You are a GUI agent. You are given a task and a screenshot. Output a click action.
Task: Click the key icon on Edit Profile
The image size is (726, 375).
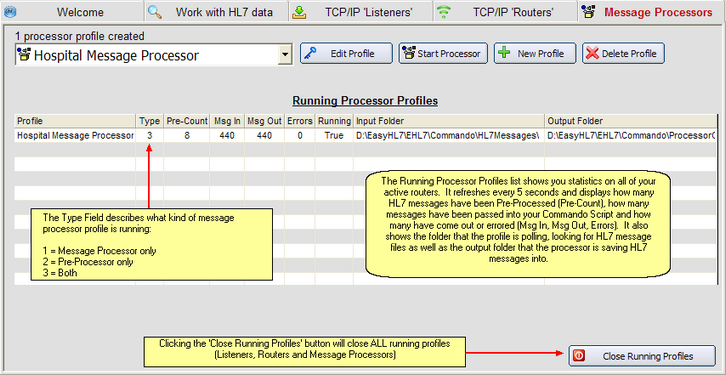[x=311, y=53]
